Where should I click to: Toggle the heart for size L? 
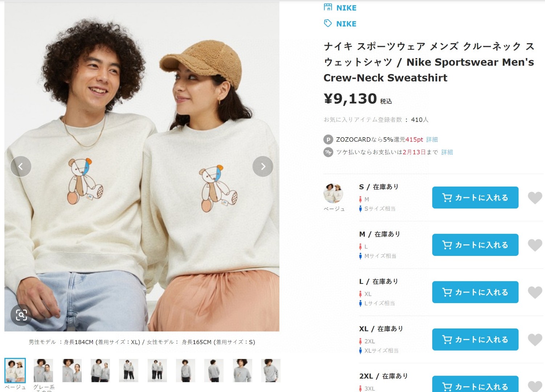tap(535, 292)
